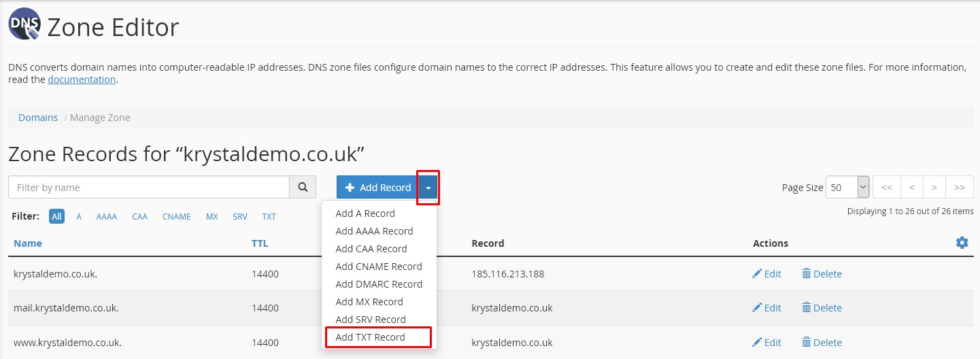Filter records by TXT type

269,216
